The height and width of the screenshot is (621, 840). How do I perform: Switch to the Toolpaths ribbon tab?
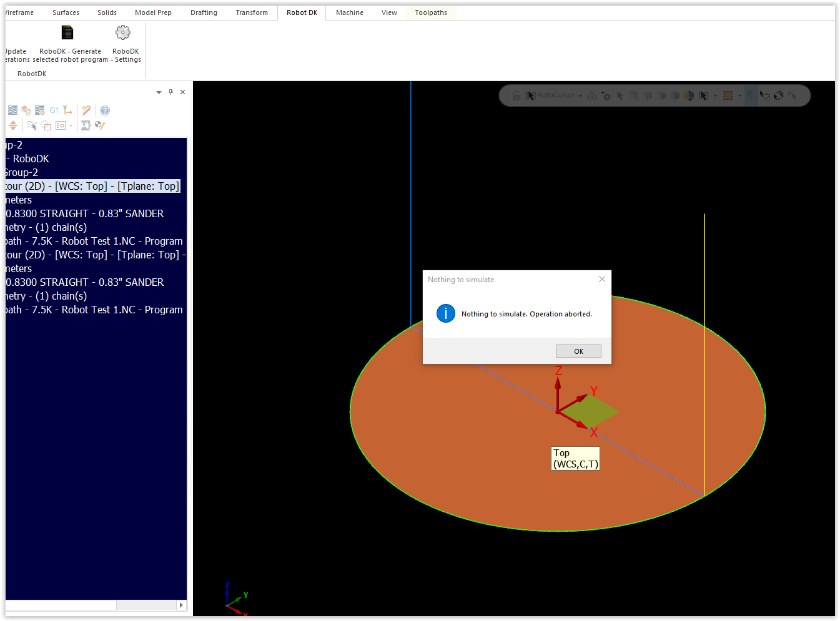tap(431, 12)
